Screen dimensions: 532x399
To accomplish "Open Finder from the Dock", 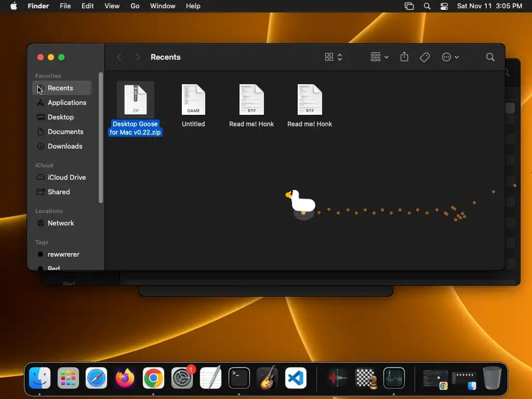I will click(x=39, y=378).
